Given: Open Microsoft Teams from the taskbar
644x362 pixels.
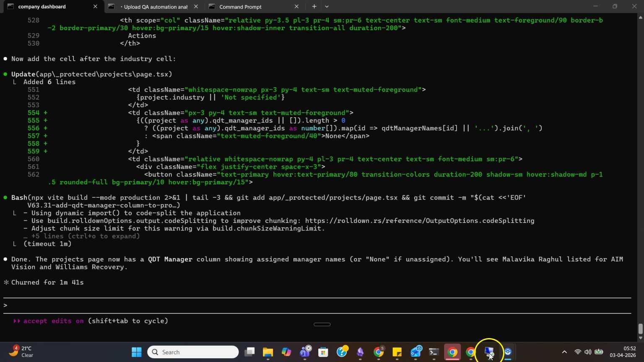Looking at the screenshot, I should (x=305, y=352).
